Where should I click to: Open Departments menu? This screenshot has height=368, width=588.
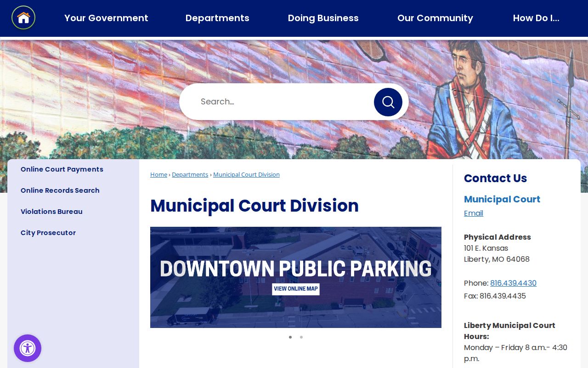pos(217,18)
